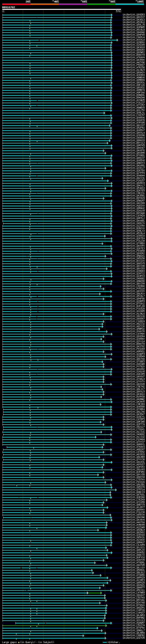Click the green ~80% identity legend segment
Screen dimensions: 146x644
click(101, 4)
